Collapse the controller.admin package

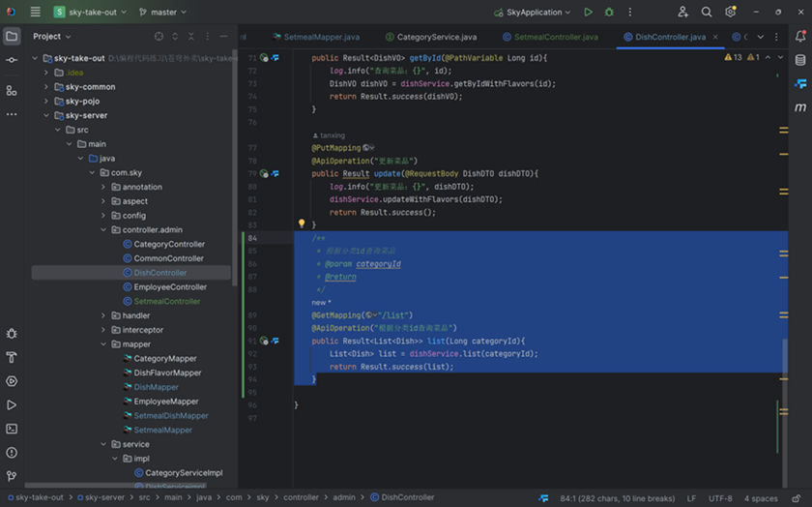[103, 229]
